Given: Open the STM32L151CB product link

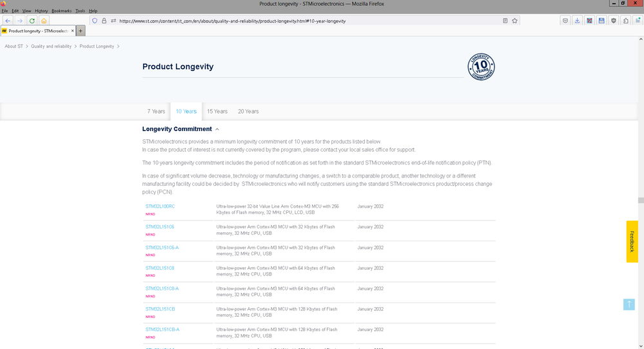Looking at the screenshot, I should 160,309.
